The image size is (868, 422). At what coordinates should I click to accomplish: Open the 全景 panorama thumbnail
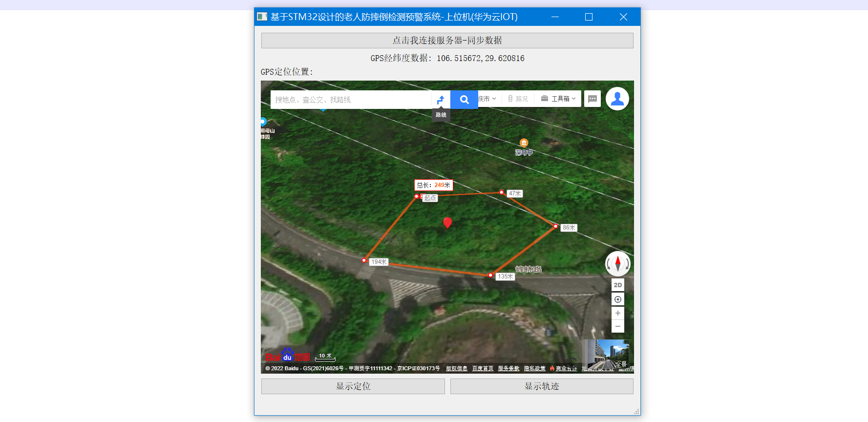click(x=608, y=354)
